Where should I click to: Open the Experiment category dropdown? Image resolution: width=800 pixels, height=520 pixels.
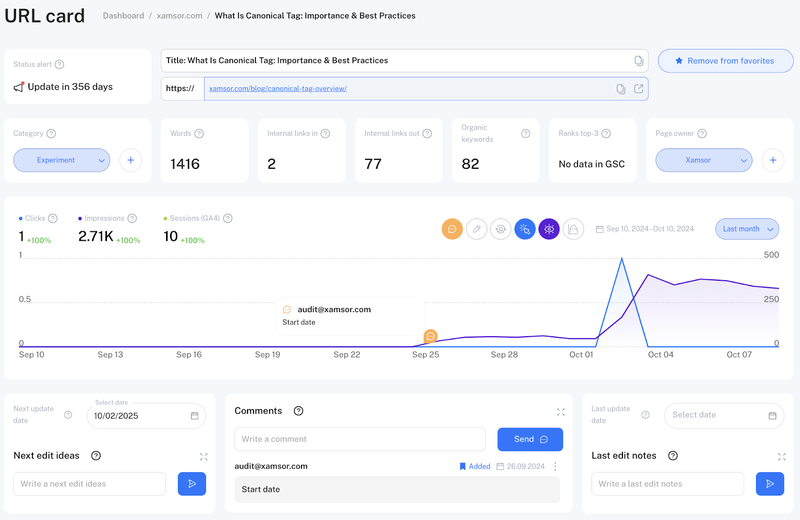point(62,160)
